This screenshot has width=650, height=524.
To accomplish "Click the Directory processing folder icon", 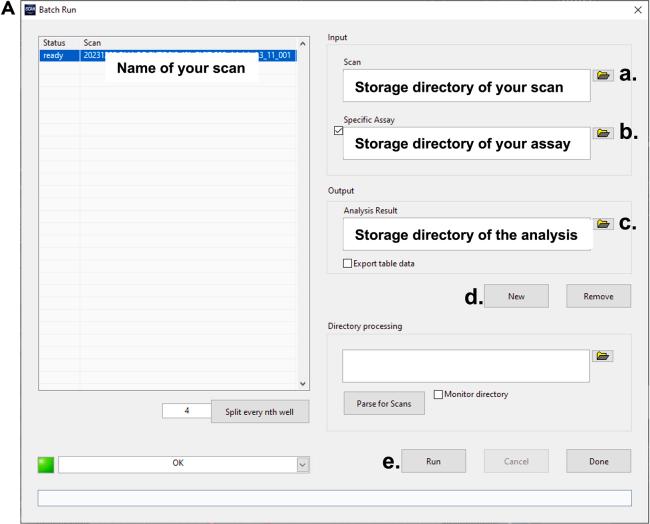I will (602, 355).
